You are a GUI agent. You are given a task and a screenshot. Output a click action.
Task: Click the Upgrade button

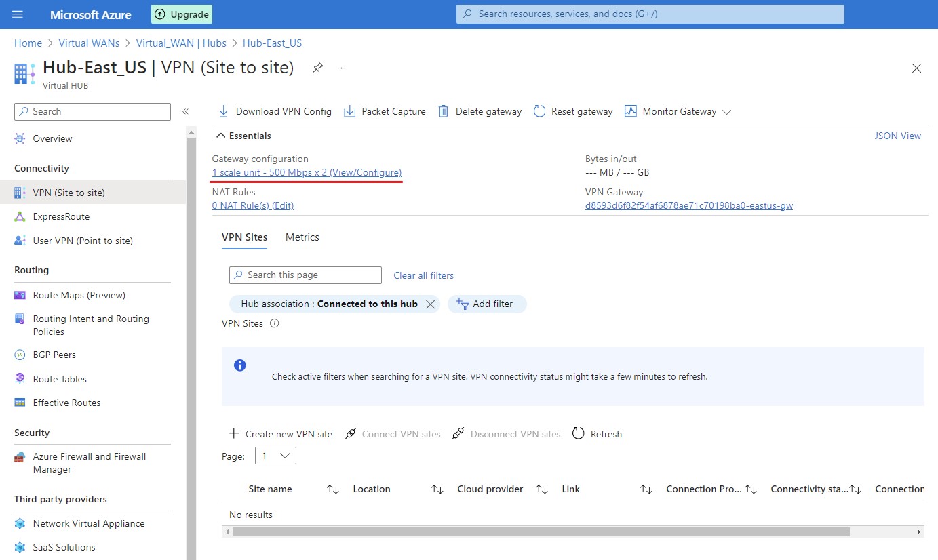(181, 14)
